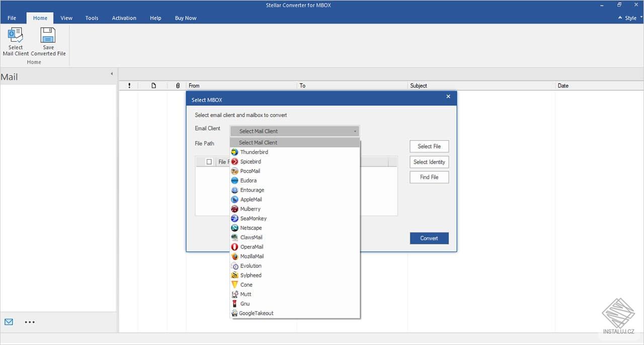Click the Sylpheed icon in the list
The width and height of the screenshot is (644, 345).
click(234, 275)
